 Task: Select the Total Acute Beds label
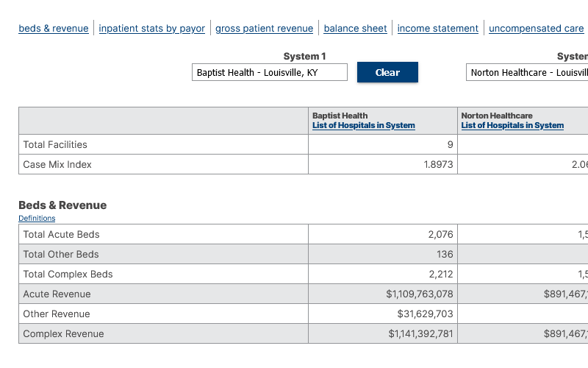click(62, 234)
